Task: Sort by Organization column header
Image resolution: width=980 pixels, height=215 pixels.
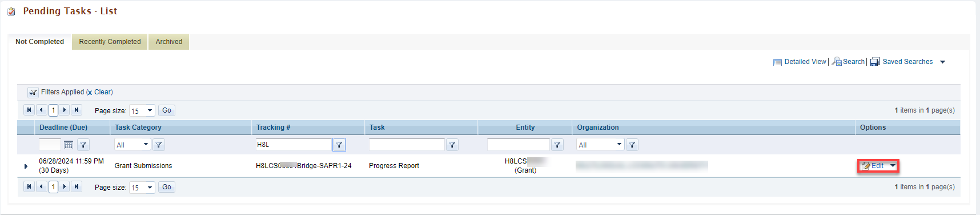Action: [598, 128]
